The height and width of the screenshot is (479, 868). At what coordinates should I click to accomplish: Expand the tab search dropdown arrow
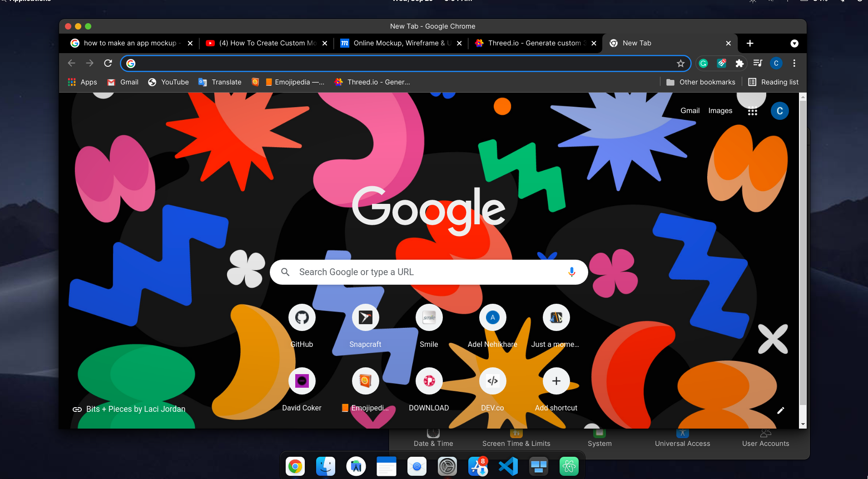[x=794, y=44]
